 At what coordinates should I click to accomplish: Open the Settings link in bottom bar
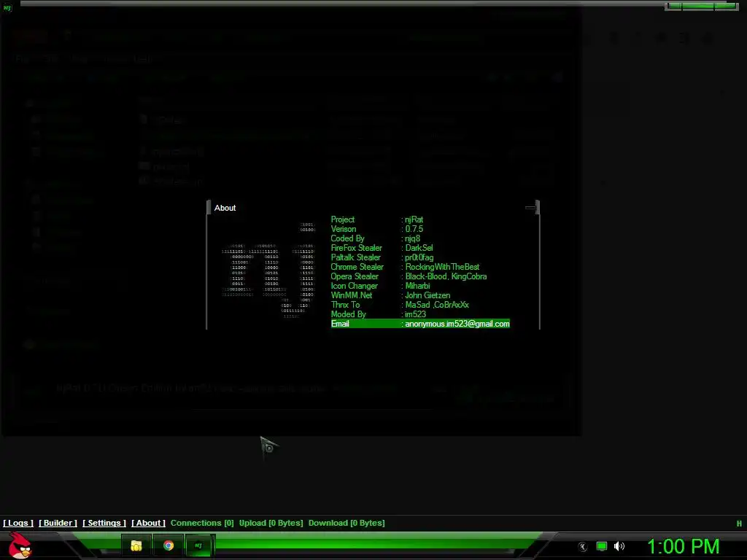(104, 523)
